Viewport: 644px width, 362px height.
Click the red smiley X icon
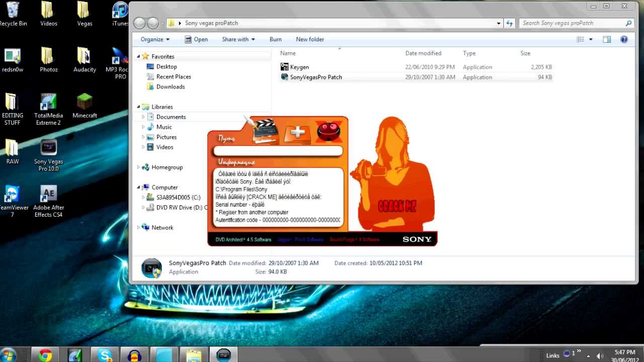pyautogui.click(x=329, y=132)
